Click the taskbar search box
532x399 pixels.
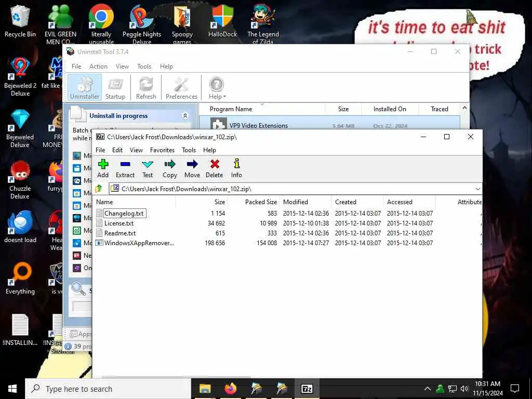click(x=108, y=389)
